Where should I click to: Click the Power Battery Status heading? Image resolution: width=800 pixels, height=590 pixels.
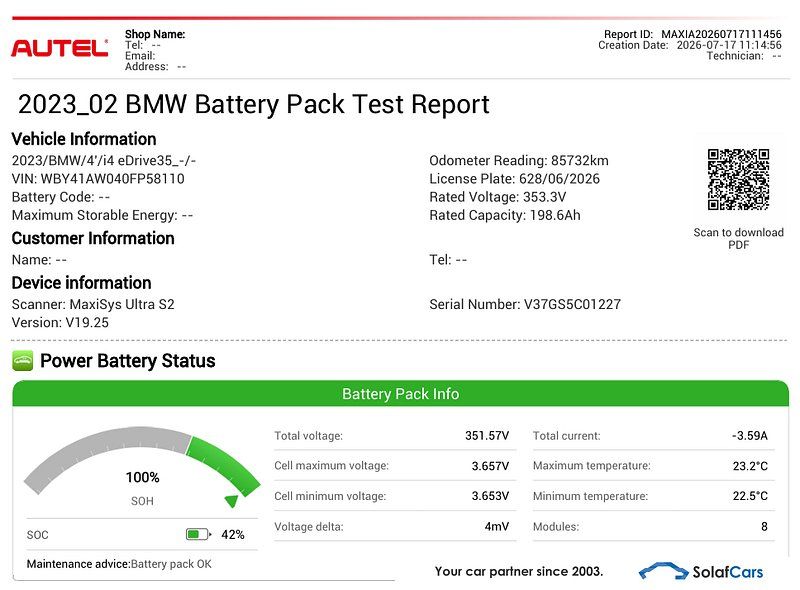tap(128, 361)
